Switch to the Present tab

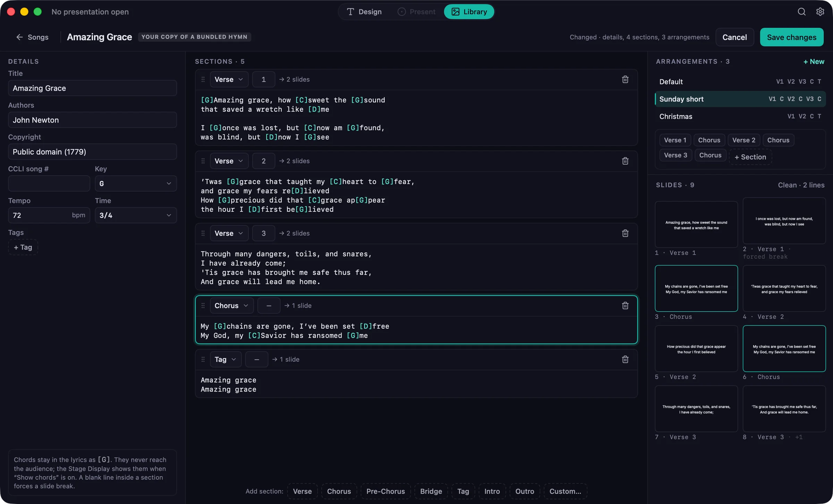pos(416,12)
